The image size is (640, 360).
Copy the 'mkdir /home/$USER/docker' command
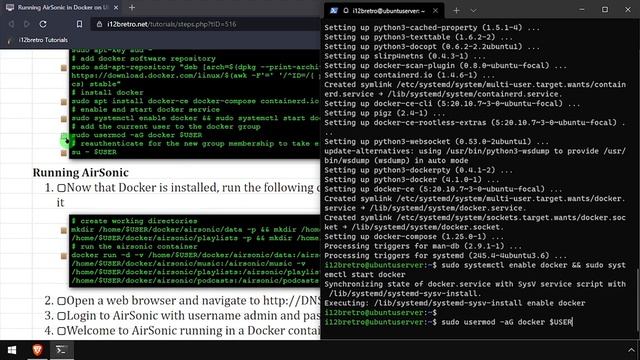coord(64,230)
